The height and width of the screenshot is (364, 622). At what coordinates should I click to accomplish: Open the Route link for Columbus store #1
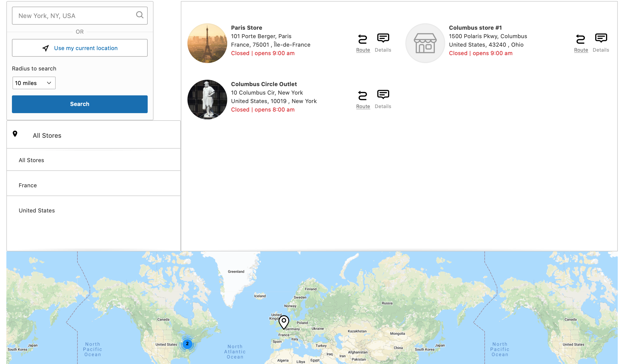tap(581, 50)
